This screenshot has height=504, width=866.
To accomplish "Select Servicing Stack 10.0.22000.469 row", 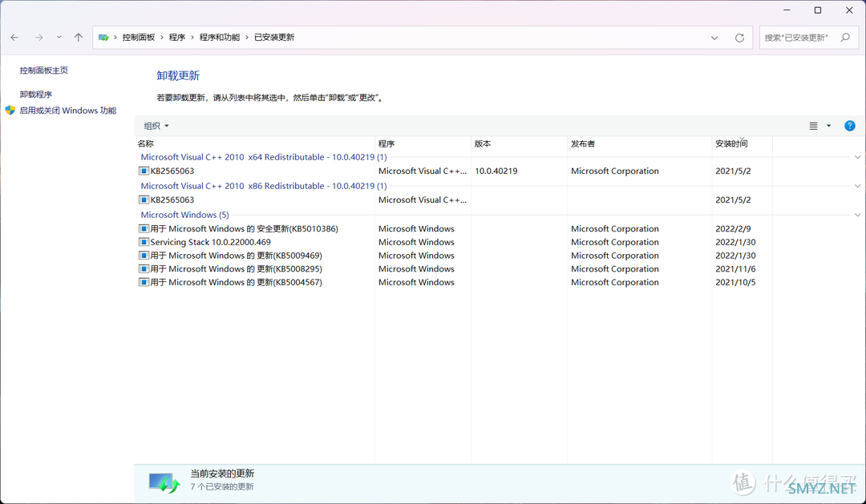I will [x=453, y=242].
